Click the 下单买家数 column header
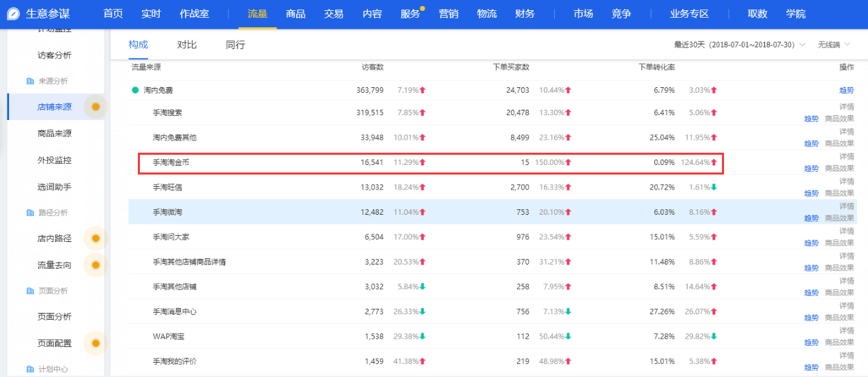 pyautogui.click(x=511, y=67)
